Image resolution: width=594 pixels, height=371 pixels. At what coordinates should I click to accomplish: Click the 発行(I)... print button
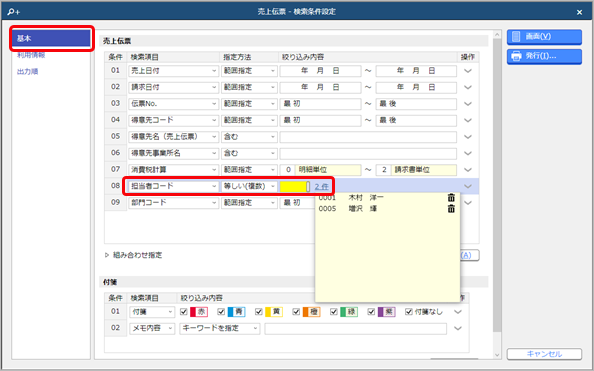point(544,56)
